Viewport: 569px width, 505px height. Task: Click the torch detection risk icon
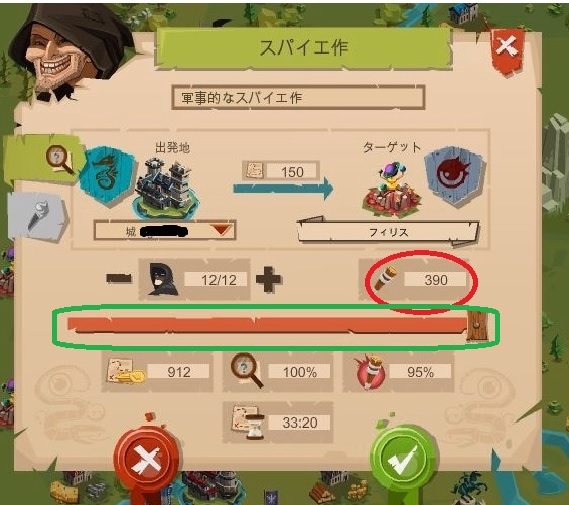[x=370, y=371]
